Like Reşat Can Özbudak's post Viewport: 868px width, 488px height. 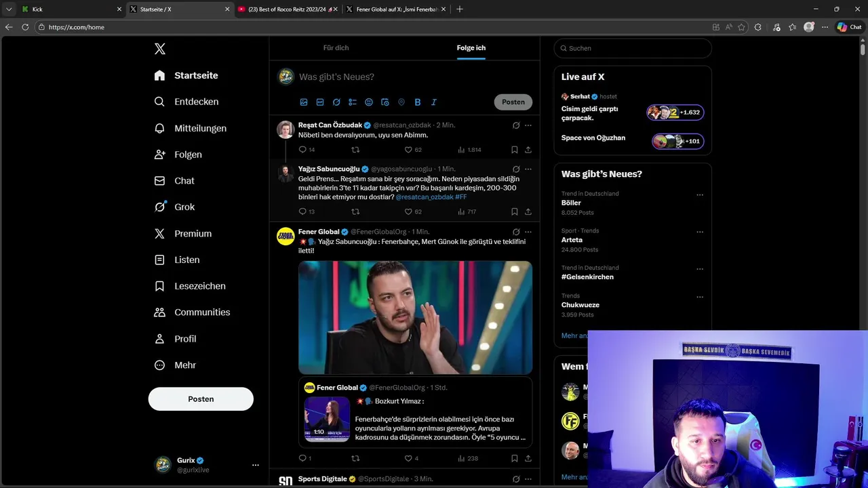click(408, 150)
